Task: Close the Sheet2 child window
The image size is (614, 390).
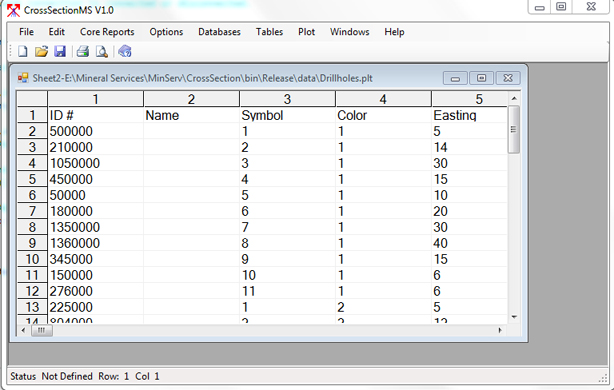Action: tap(508, 78)
